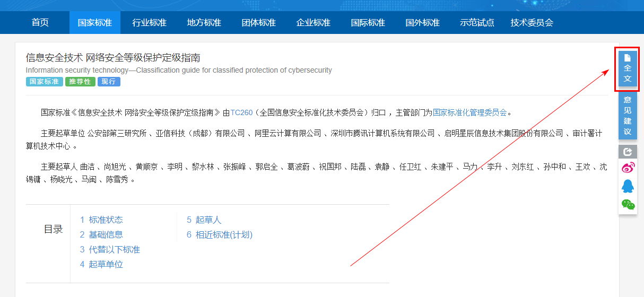644x297 pixels.
Task: Follow the TC260 committee link
Action: coord(241,112)
